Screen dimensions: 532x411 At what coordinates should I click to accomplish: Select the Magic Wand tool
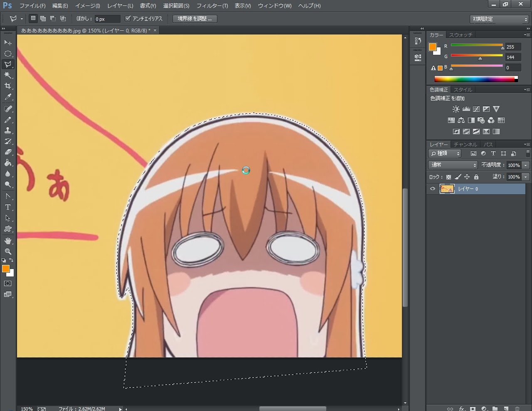[8, 75]
